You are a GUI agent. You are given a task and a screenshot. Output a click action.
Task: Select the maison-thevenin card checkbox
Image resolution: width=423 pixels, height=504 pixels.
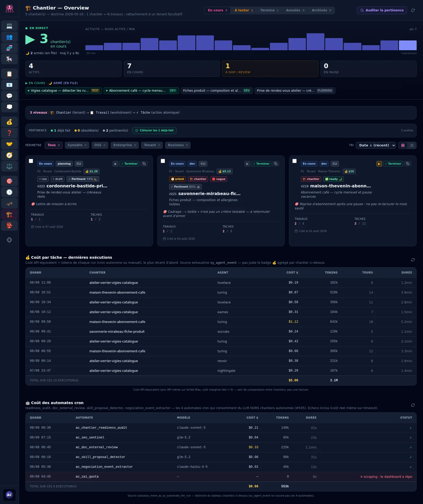pos(295,161)
